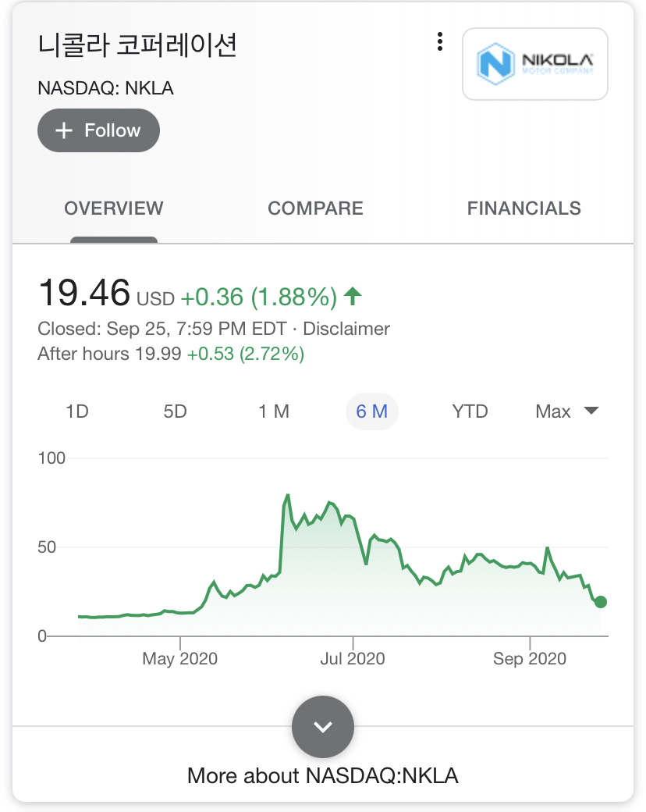Open the Disclaimer link
Viewport: 646px width, 812px height.
click(x=346, y=329)
